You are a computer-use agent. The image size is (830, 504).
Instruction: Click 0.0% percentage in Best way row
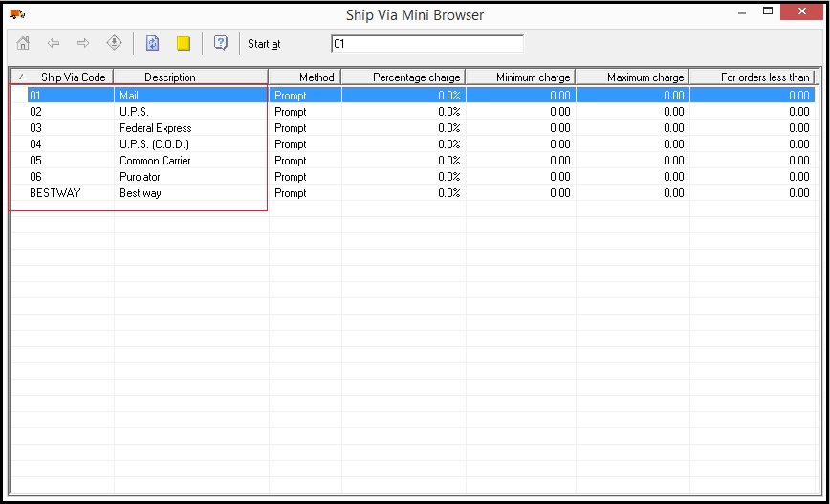tap(404, 193)
